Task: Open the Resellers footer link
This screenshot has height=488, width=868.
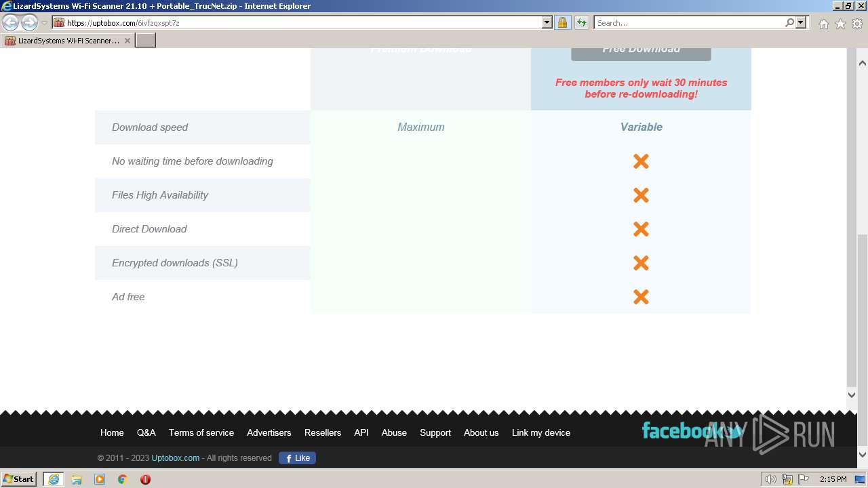Action: click(x=323, y=432)
